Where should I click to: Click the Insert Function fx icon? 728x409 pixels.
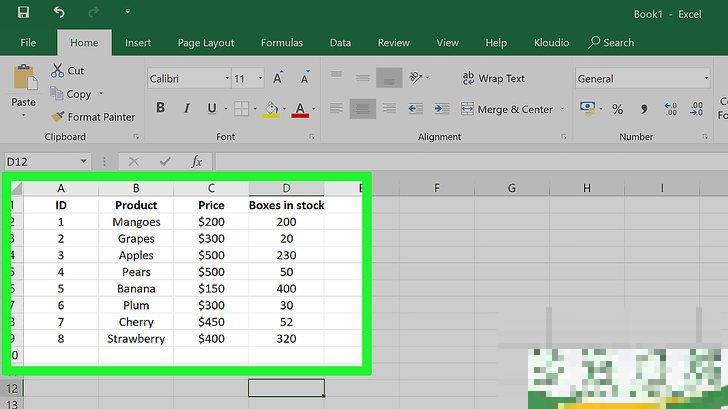[x=197, y=161]
